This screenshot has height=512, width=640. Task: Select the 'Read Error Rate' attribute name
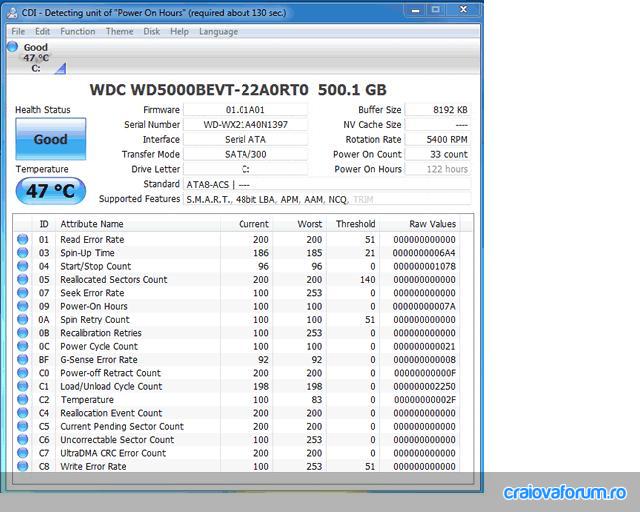click(92, 240)
